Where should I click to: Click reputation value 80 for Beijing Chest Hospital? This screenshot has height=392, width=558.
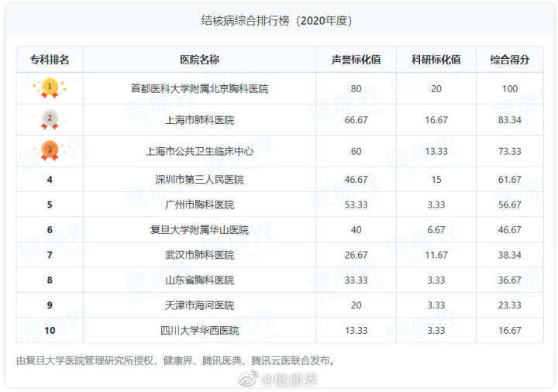pyautogui.click(x=356, y=88)
